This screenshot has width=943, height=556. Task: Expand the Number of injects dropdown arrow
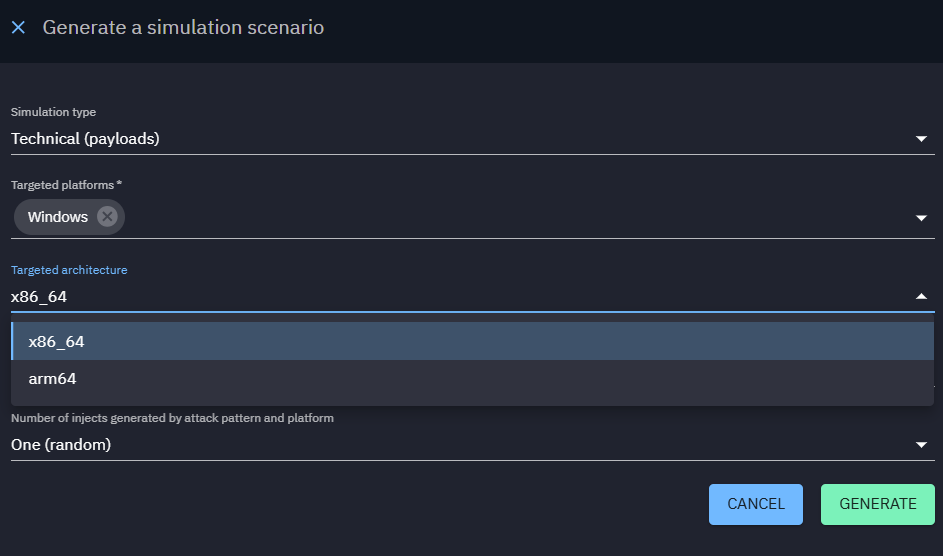[921, 445]
